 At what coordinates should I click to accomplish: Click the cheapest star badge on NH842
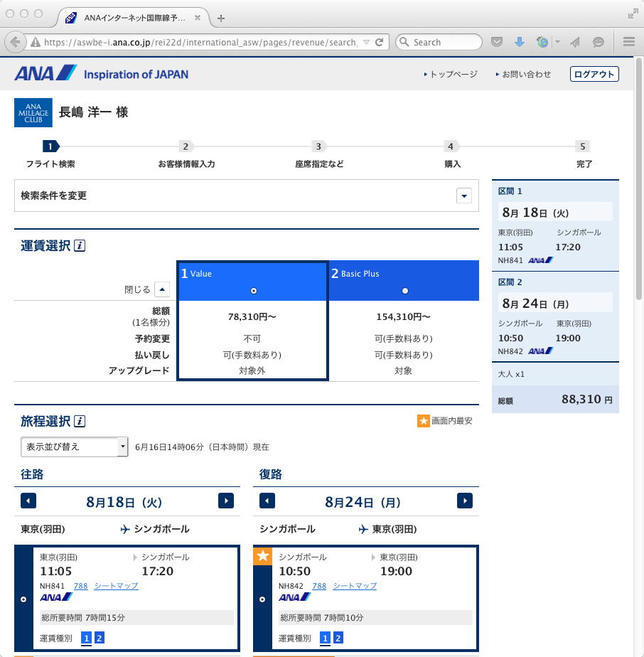[263, 556]
